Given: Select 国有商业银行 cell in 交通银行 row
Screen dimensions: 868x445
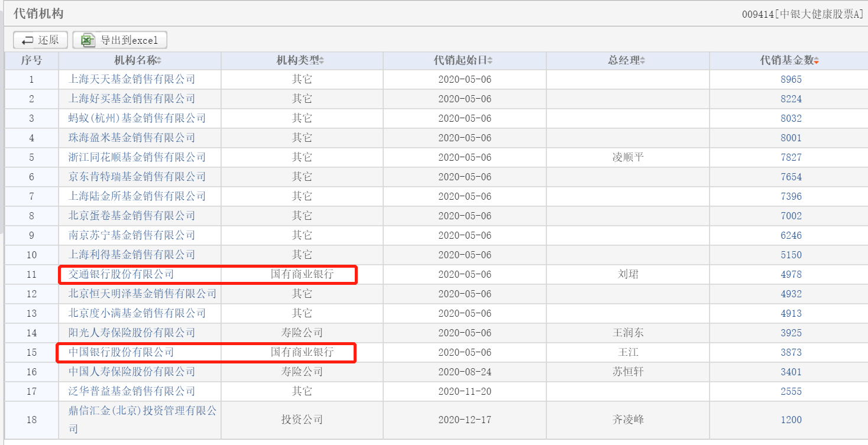Looking at the screenshot, I should click(x=302, y=274).
